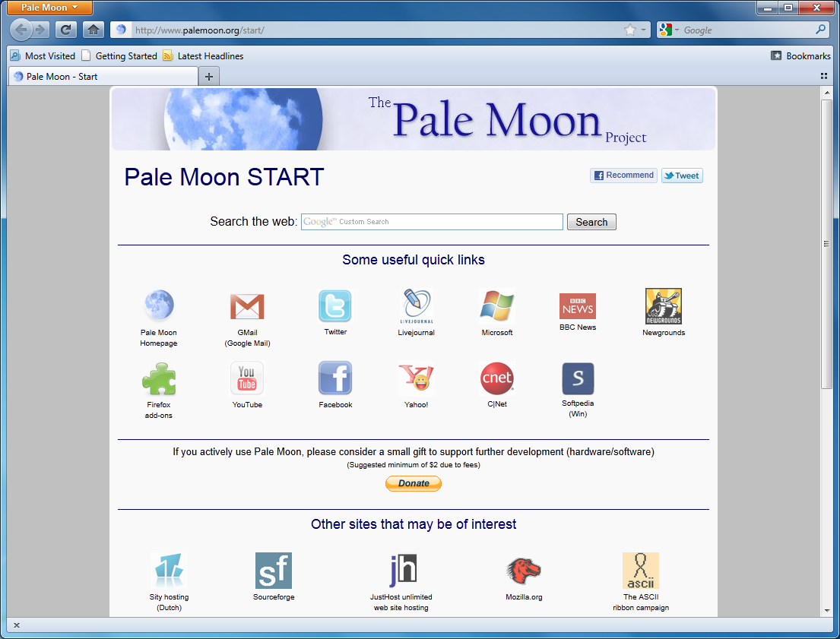Click the address bar URL text
This screenshot has width=840, height=639.
coord(199,30)
